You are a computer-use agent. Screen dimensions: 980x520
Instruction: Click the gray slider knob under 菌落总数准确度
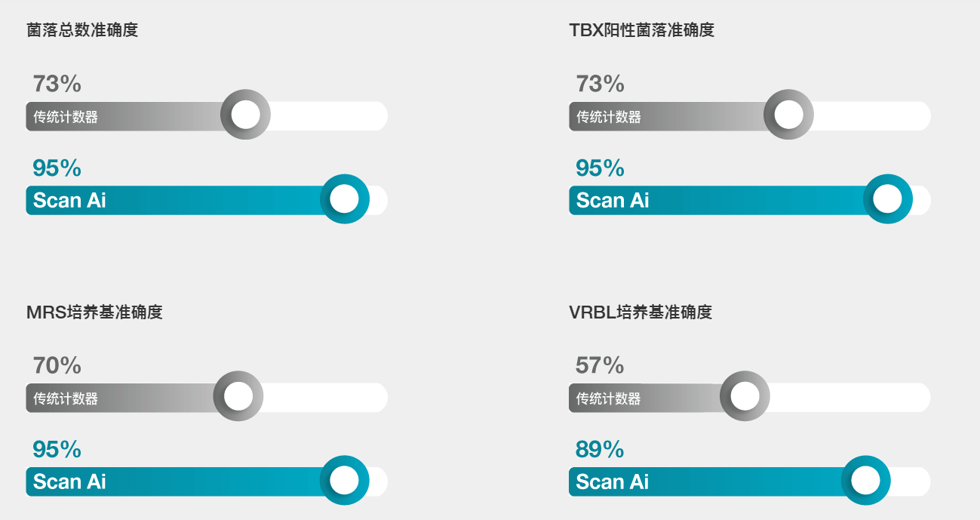pos(245,115)
